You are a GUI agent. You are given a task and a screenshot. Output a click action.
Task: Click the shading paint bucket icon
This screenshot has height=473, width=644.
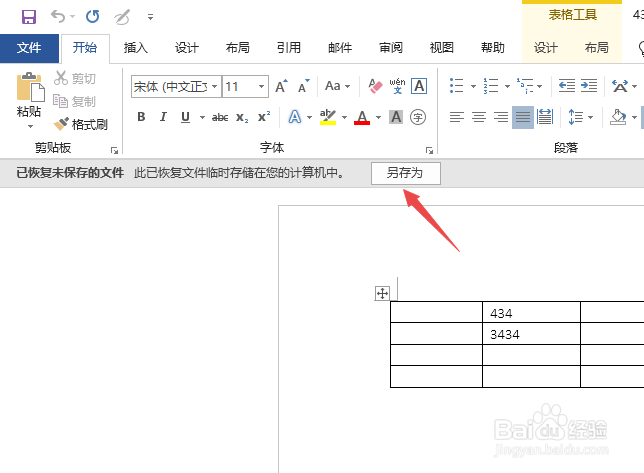tap(618, 117)
